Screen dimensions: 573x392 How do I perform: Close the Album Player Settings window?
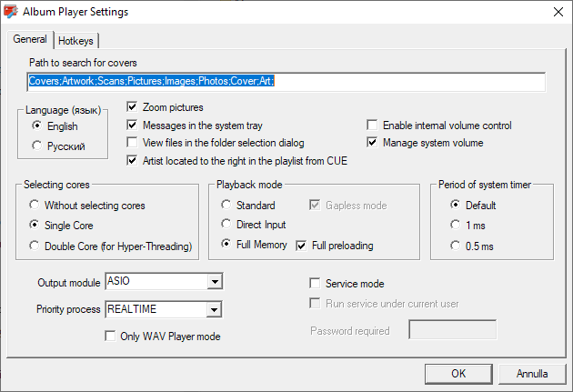[x=558, y=12]
